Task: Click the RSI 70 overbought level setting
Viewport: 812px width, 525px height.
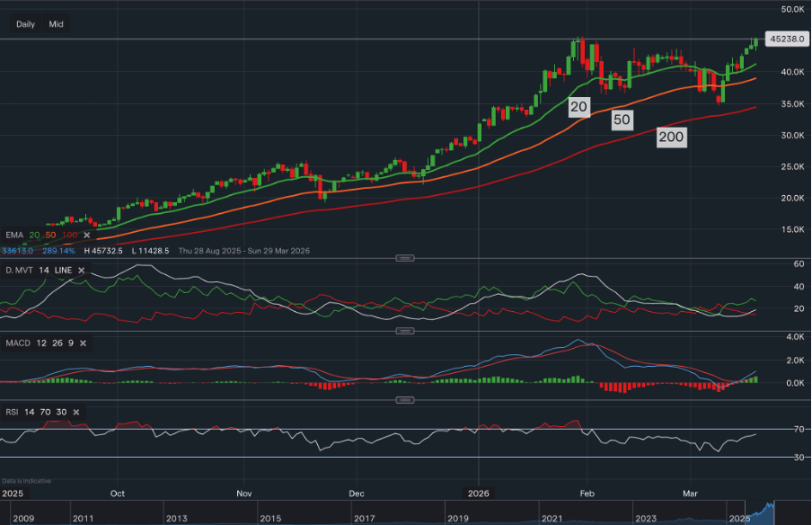Action: point(45,413)
